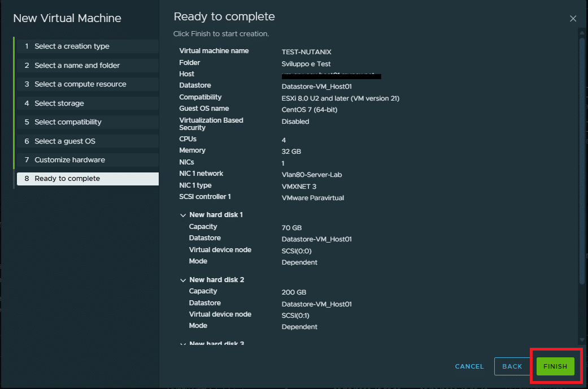The width and height of the screenshot is (588, 389).
Task: Go to step 2 Select a name and folder
Action: [x=77, y=66]
